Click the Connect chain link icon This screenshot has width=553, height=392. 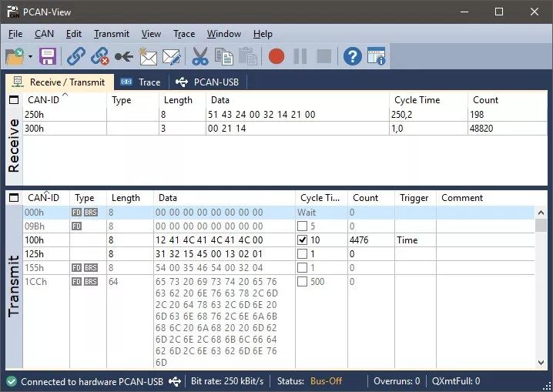[75, 56]
